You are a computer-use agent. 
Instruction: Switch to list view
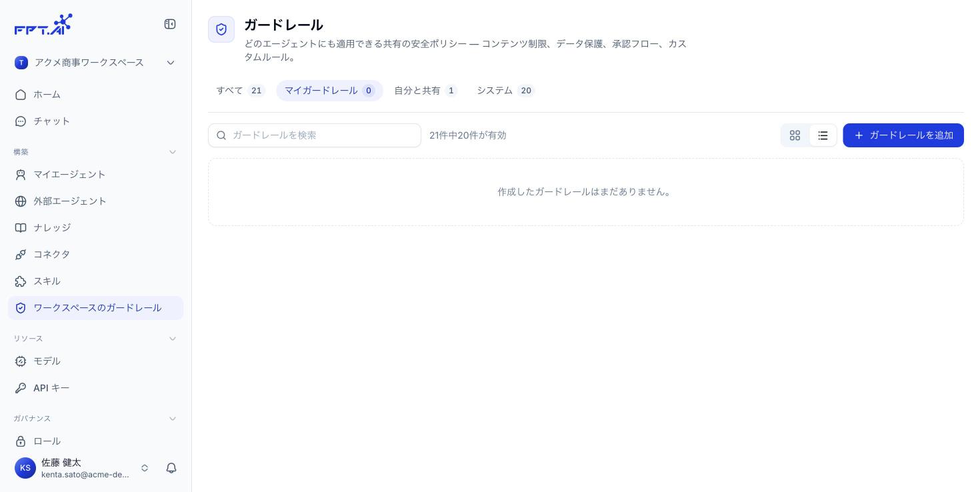pos(823,135)
